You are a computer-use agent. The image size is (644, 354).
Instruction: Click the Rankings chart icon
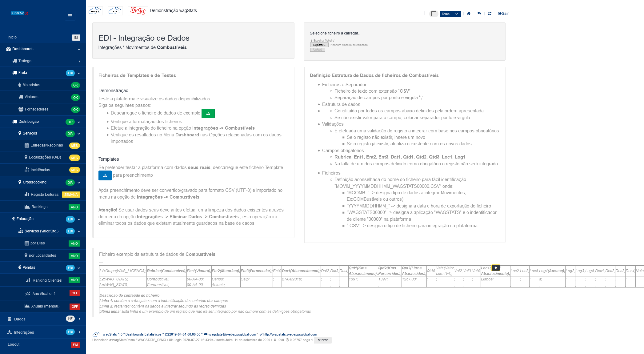pos(27,207)
